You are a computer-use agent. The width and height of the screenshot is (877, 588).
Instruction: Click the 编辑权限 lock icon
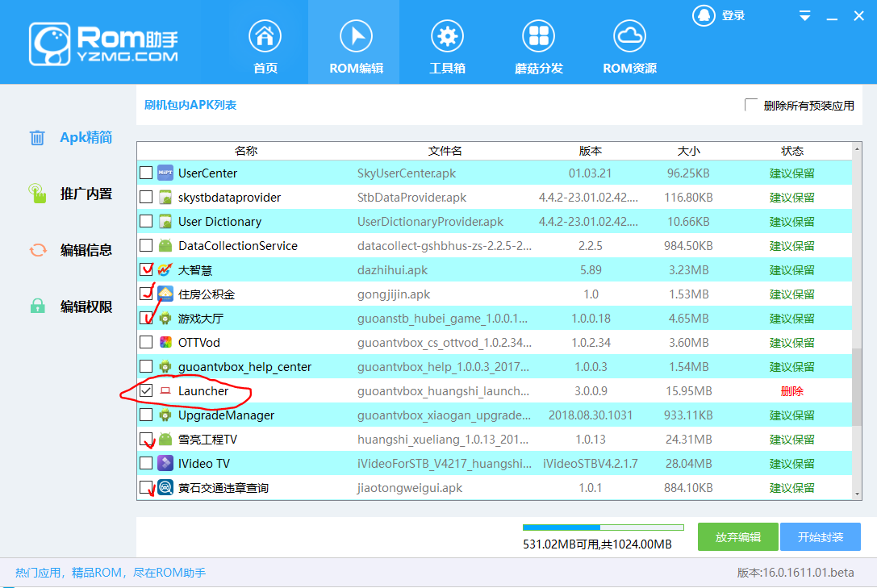click(37, 307)
